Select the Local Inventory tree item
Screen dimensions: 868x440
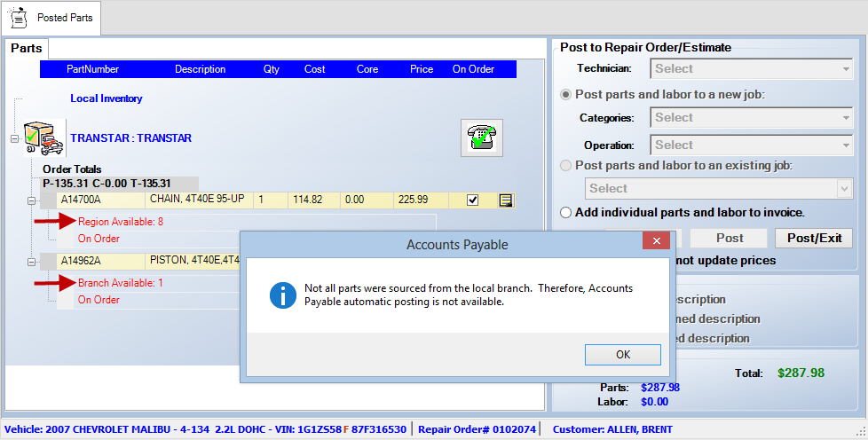[107, 99]
